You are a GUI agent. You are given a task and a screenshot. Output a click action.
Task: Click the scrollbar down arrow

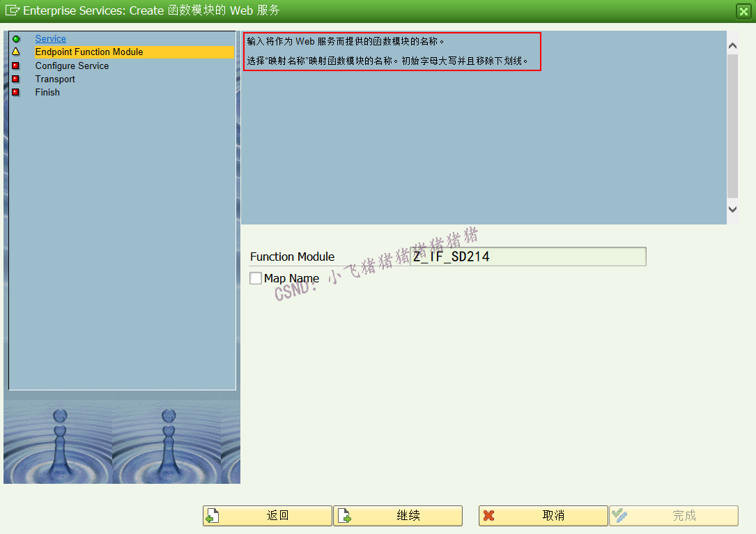732,208
